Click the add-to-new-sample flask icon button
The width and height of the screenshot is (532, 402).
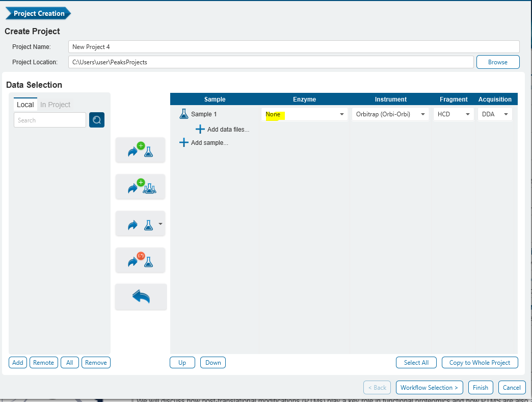tap(140, 150)
